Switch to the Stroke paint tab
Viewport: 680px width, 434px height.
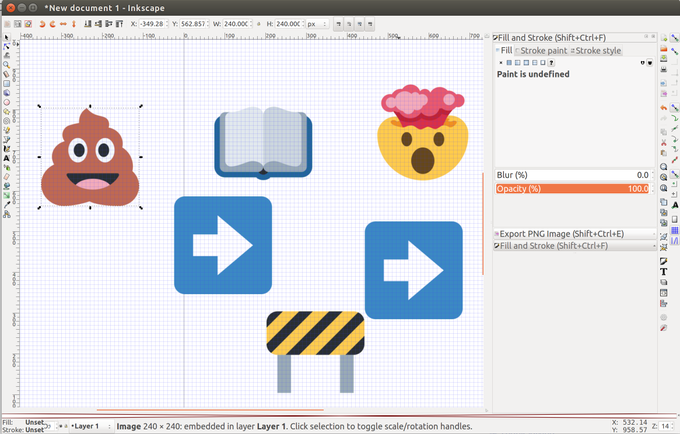click(541, 51)
